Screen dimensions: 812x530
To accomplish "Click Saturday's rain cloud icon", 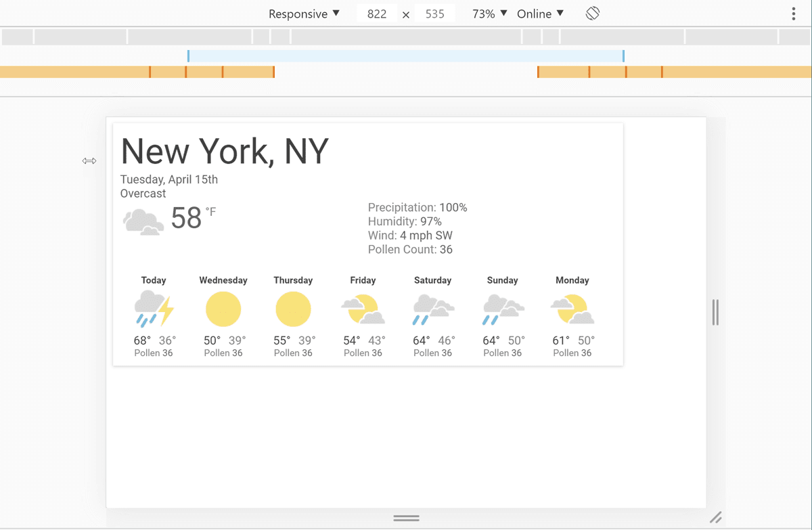I will pyautogui.click(x=433, y=309).
